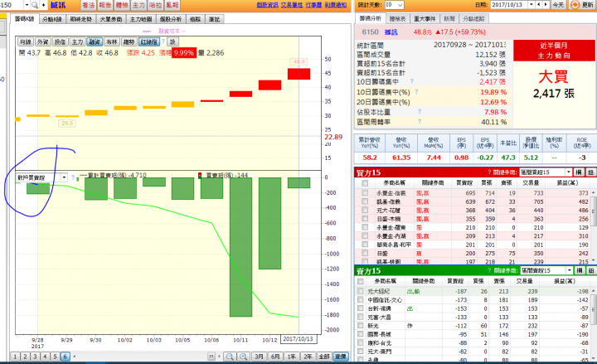Set chart range to 3月
597x364 pixels.
click(x=259, y=357)
